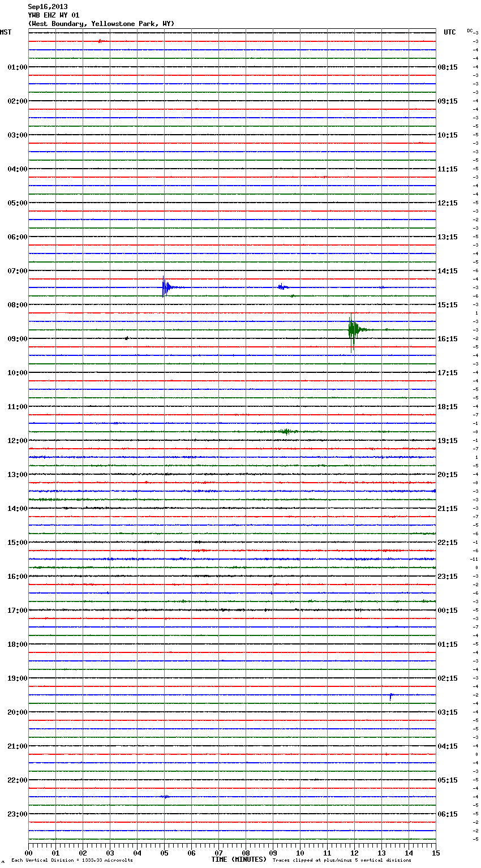Click the '18:00' MST hour label
This screenshot has height=868, width=481.
point(17,644)
